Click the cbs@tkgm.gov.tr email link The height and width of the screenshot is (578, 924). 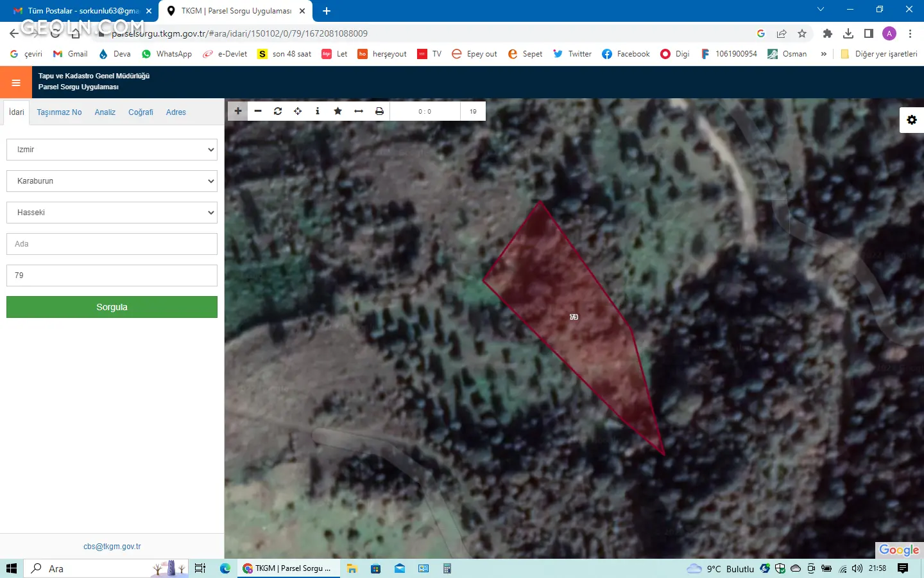tap(112, 547)
